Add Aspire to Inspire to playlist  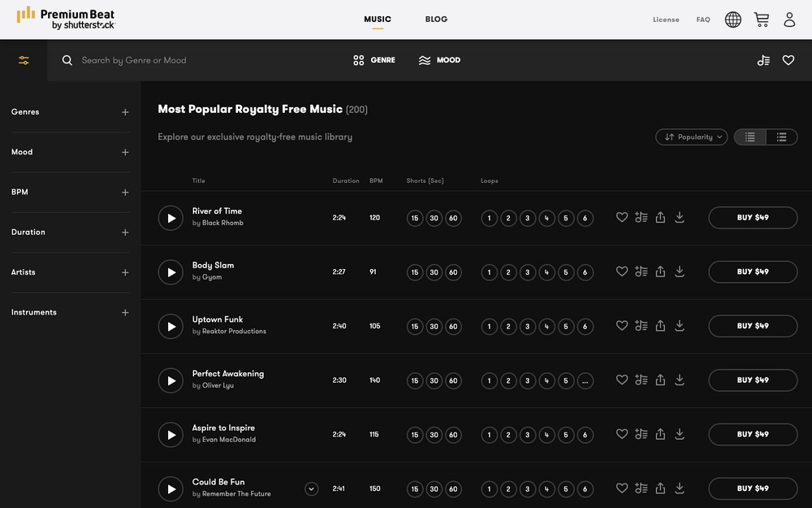tap(641, 435)
